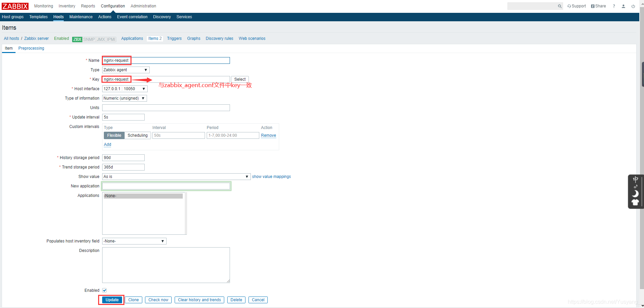Open show value mappings link
The width and height of the screenshot is (644, 308).
pyautogui.click(x=271, y=177)
